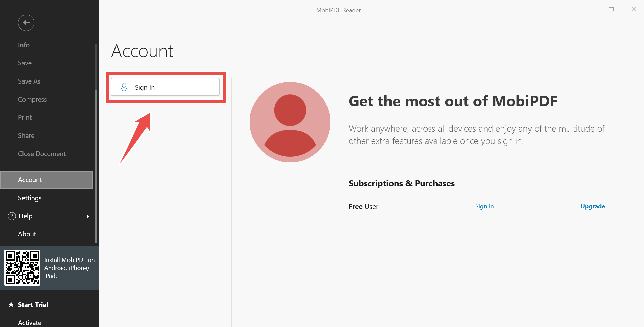Open Settings from the sidebar

pyautogui.click(x=30, y=198)
